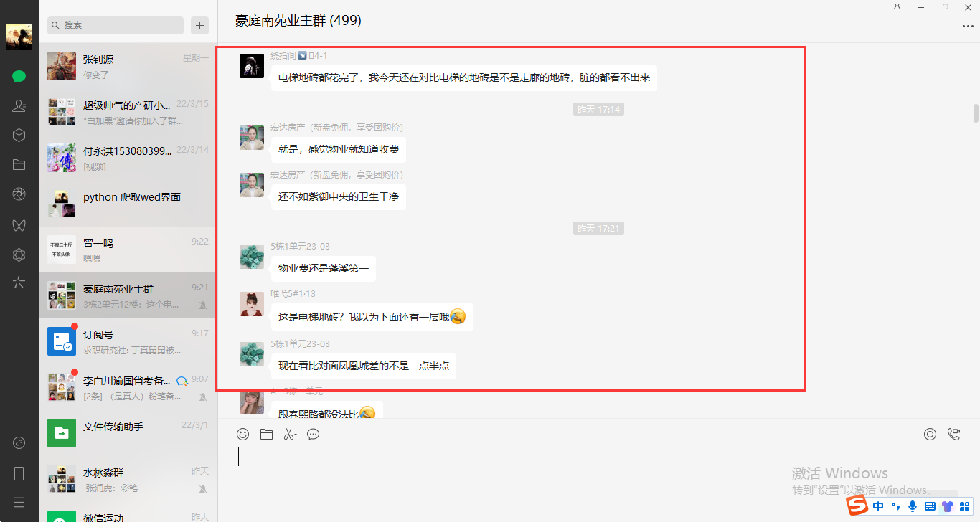Open the Files folder icon in the sidebar
The height and width of the screenshot is (522, 980).
(x=19, y=164)
